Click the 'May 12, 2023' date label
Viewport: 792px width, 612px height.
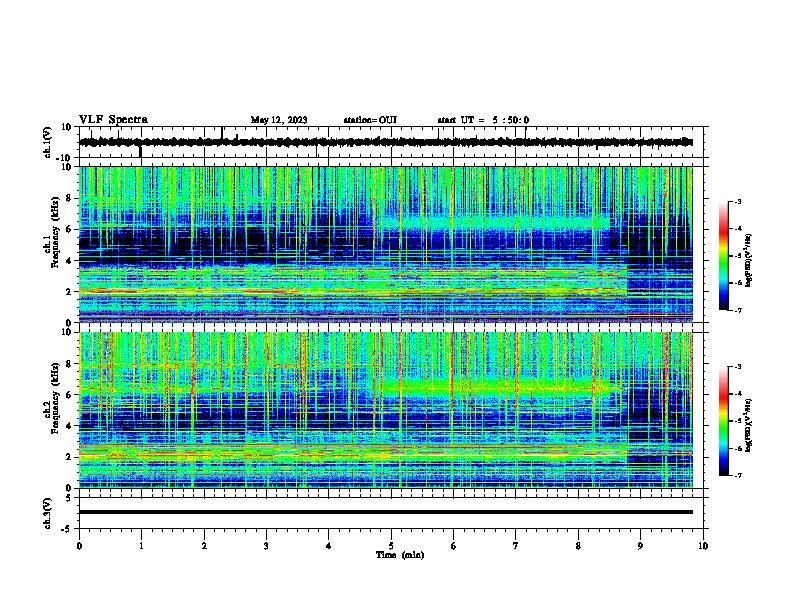[279, 120]
